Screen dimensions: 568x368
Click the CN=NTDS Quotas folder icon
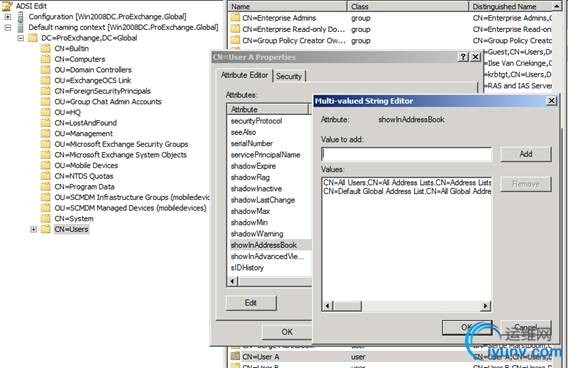point(46,176)
